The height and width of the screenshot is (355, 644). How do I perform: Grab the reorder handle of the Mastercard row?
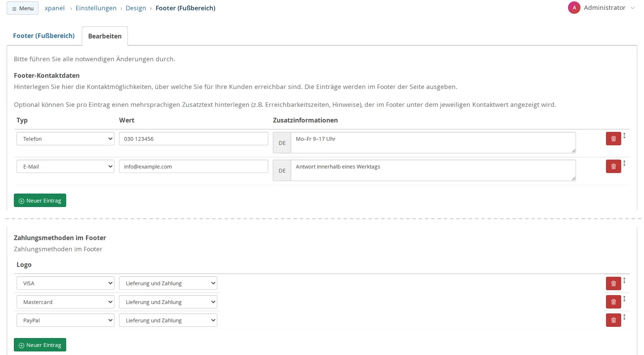(x=624, y=299)
